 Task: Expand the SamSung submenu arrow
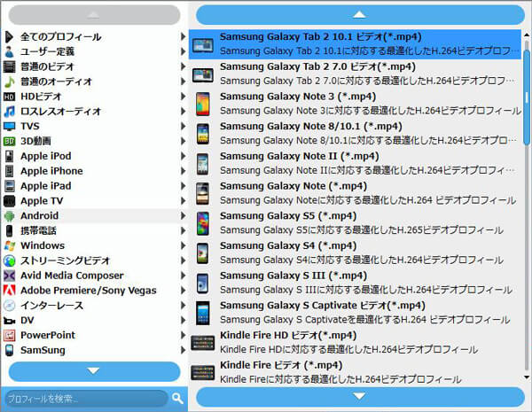183,350
